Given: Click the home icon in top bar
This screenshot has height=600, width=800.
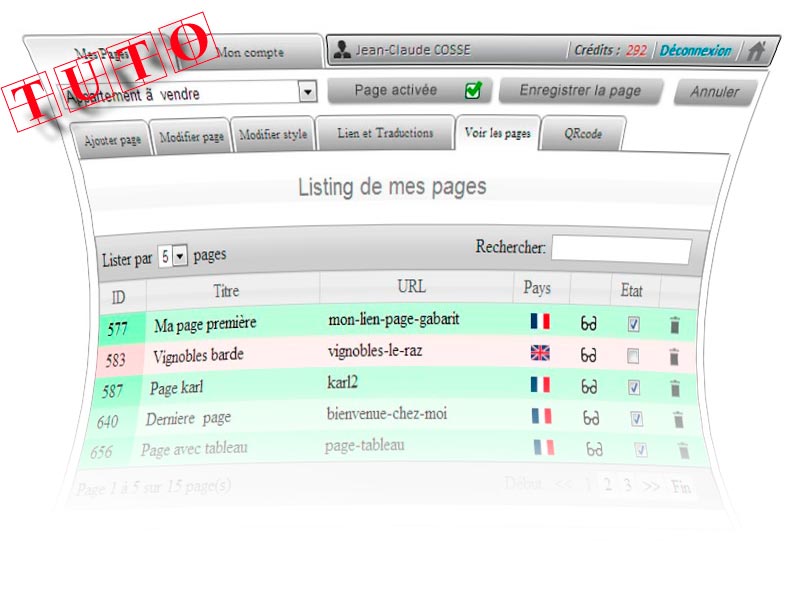Looking at the screenshot, I should pos(757,51).
